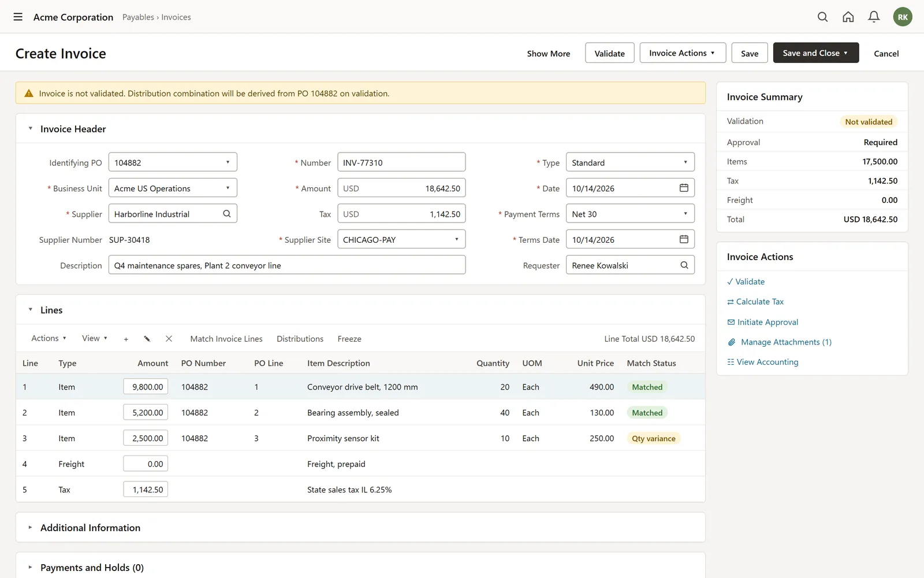Open Invoice Actions dropdown button
Viewport: 924px width, 578px height.
pos(682,53)
